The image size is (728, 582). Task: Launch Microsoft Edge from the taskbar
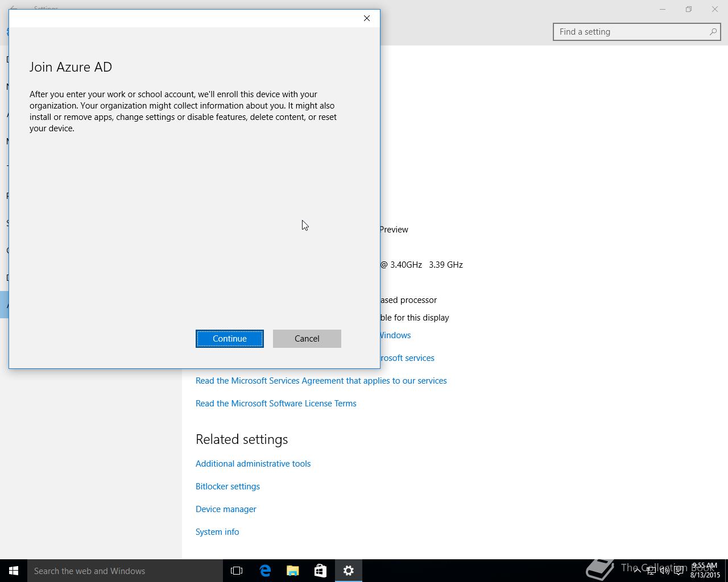point(265,571)
